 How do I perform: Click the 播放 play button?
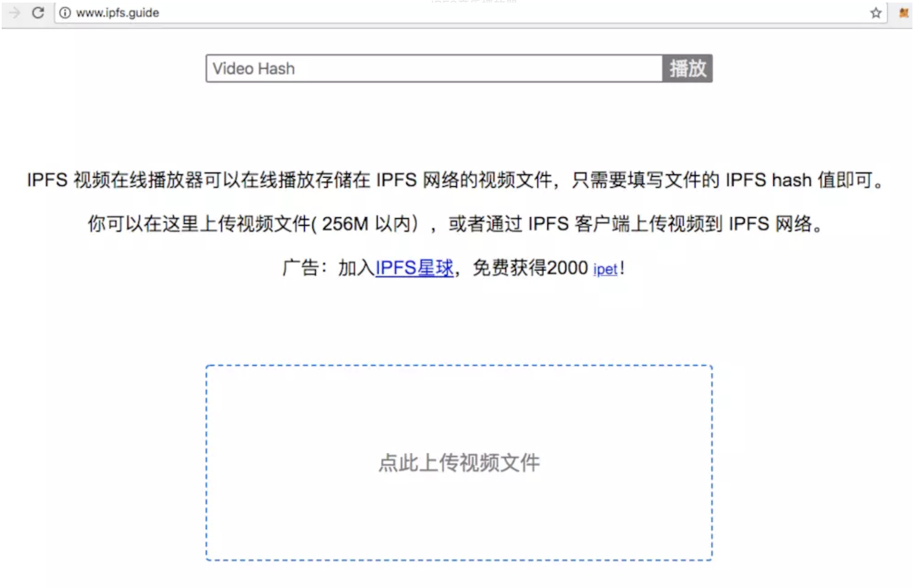point(687,69)
